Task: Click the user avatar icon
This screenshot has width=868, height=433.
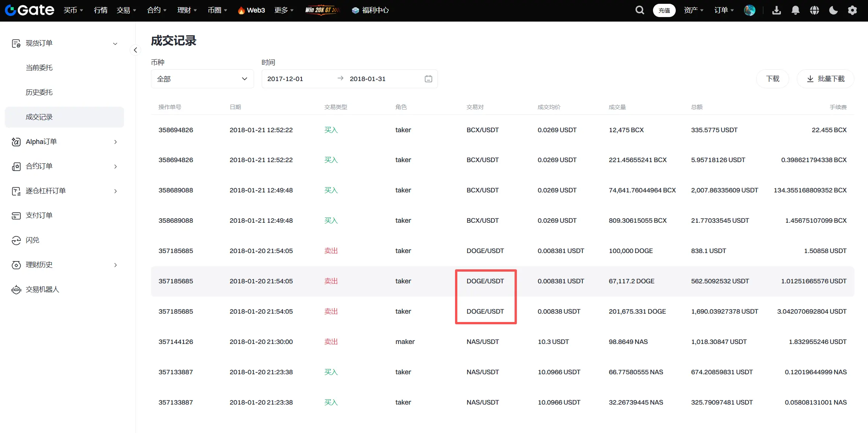Action: pyautogui.click(x=749, y=10)
